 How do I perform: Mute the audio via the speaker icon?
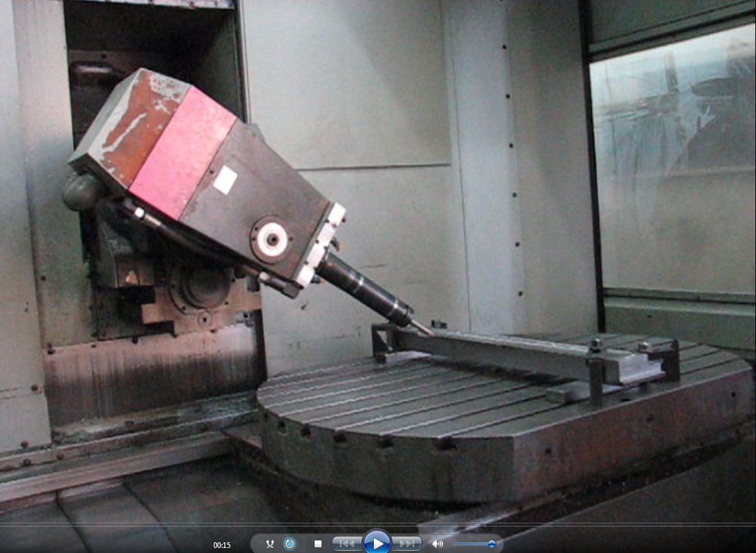coord(438,544)
